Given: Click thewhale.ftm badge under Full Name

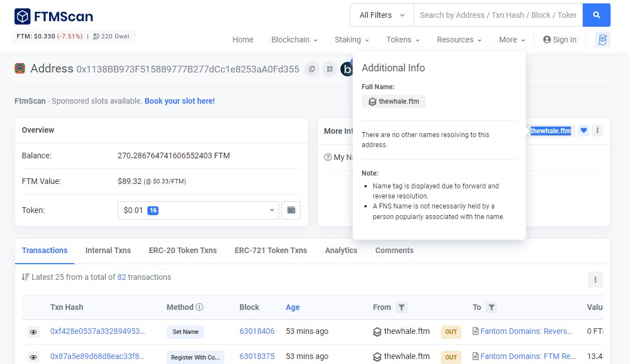Looking at the screenshot, I should pyautogui.click(x=393, y=101).
